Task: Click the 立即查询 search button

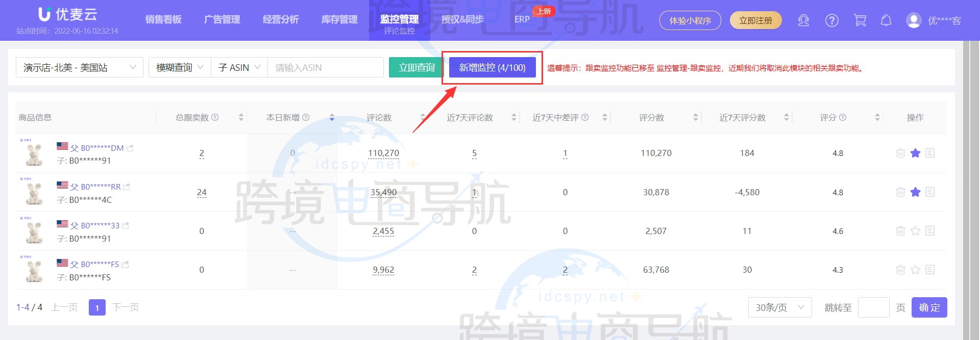Action: coord(416,67)
